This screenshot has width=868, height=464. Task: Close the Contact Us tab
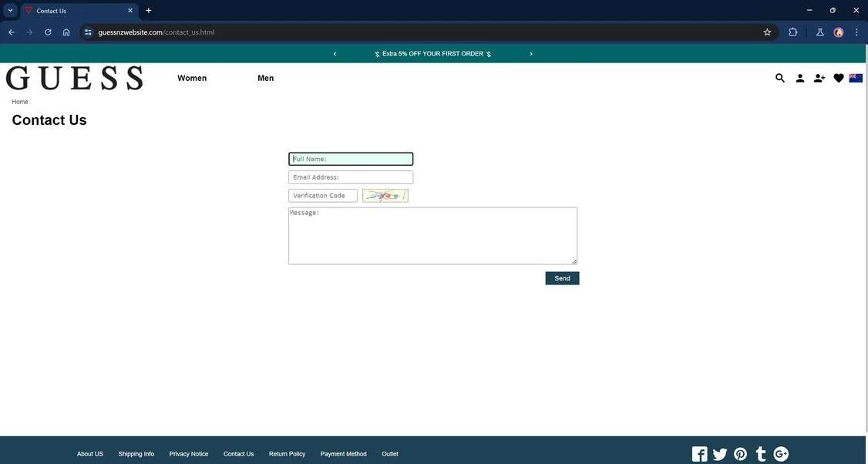click(130, 11)
